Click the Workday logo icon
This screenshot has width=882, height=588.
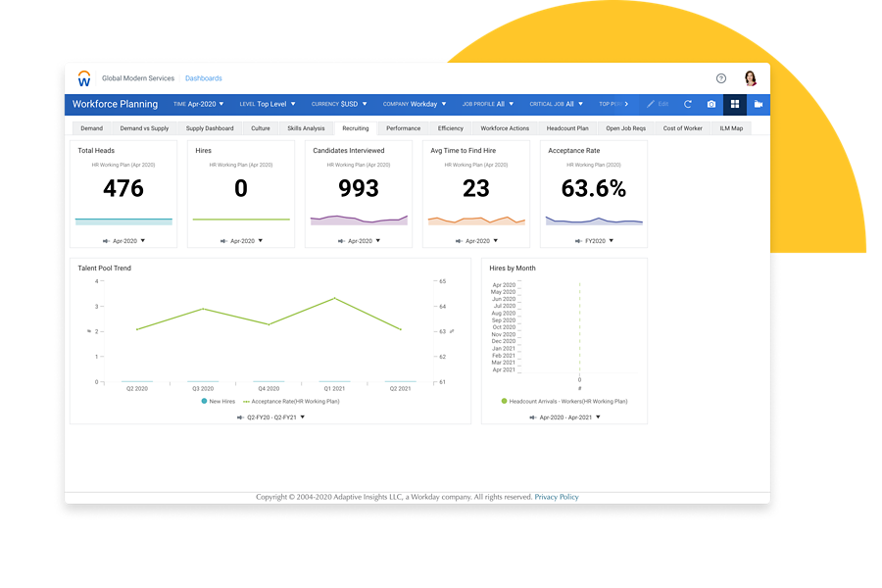point(84,78)
